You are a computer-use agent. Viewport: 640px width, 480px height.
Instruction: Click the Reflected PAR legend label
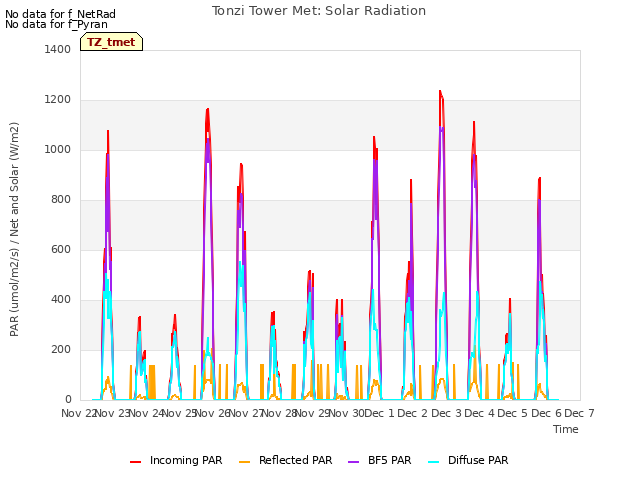[x=296, y=460]
